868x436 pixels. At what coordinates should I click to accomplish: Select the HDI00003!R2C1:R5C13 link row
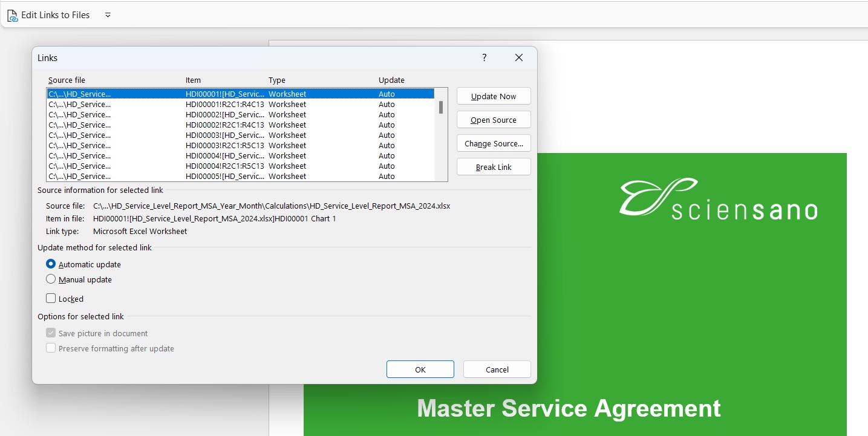pos(224,145)
